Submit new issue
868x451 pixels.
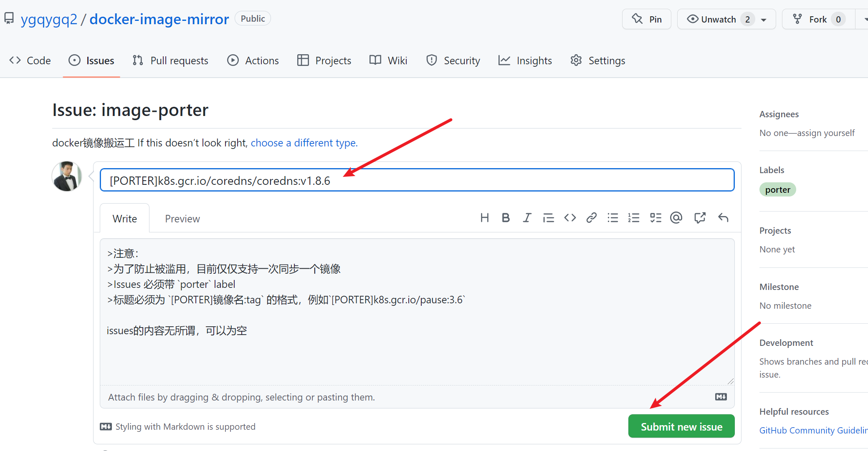[681, 426]
